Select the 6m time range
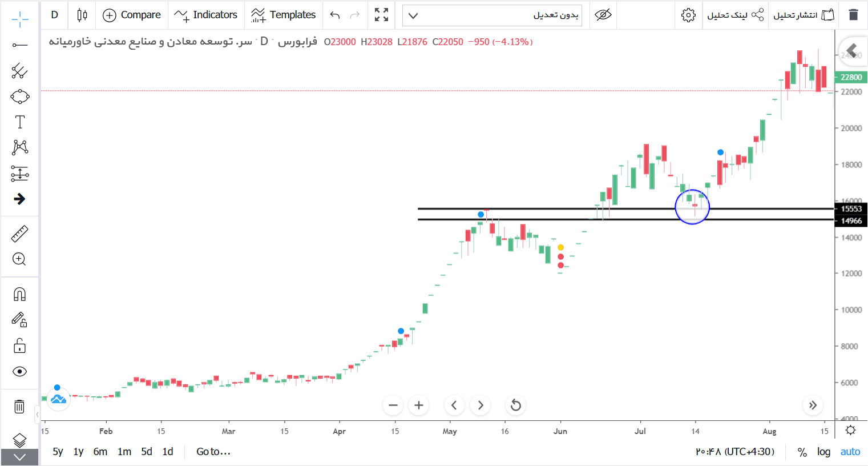This screenshot has height=466, width=868. pyautogui.click(x=100, y=452)
